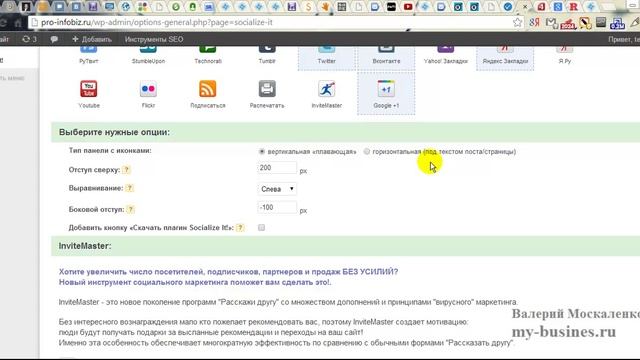Screen dimensions: 640x360
Task: Select the Распечатать printer icon
Action: 267,94
